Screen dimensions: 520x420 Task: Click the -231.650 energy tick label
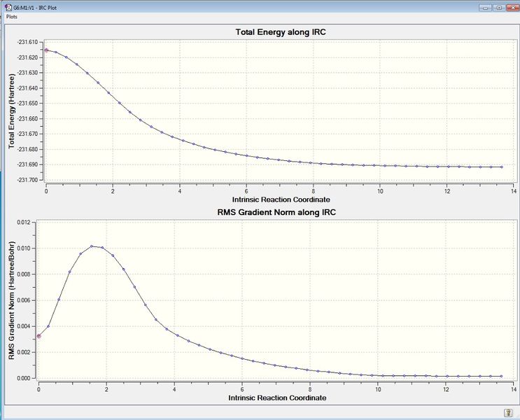pos(28,103)
